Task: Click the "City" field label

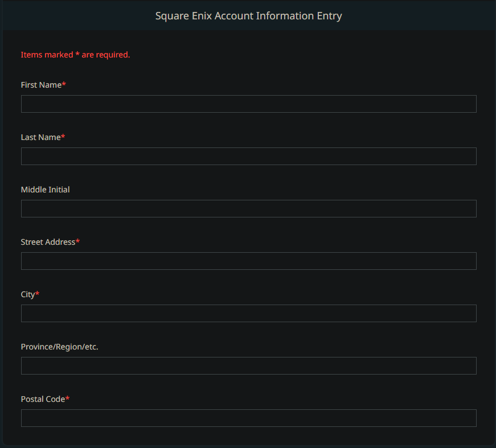Action: pyautogui.click(x=28, y=294)
